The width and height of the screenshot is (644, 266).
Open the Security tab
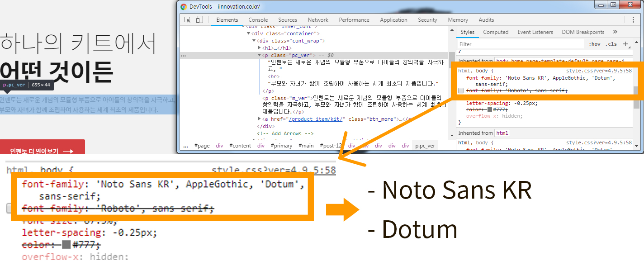427,20
